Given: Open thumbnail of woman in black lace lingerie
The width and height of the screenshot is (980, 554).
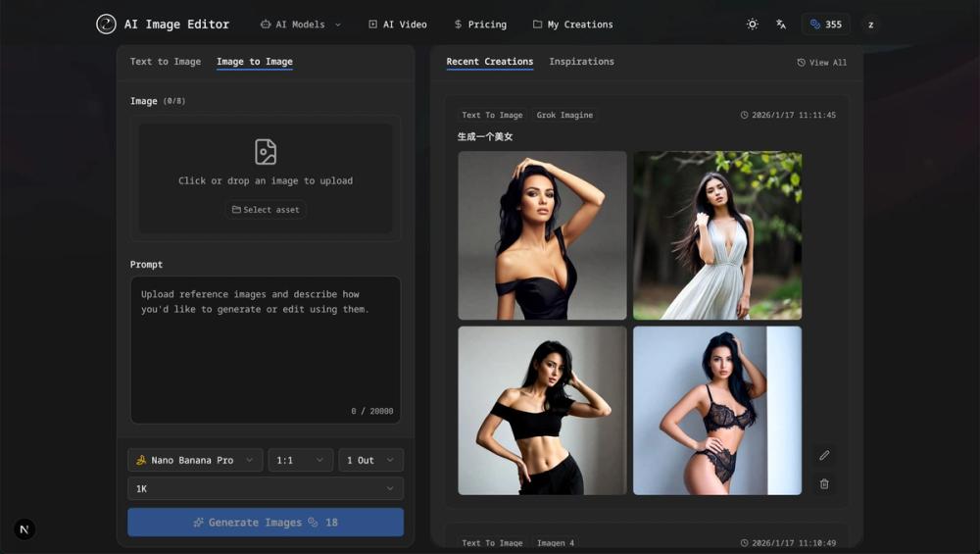Looking at the screenshot, I should click(717, 410).
